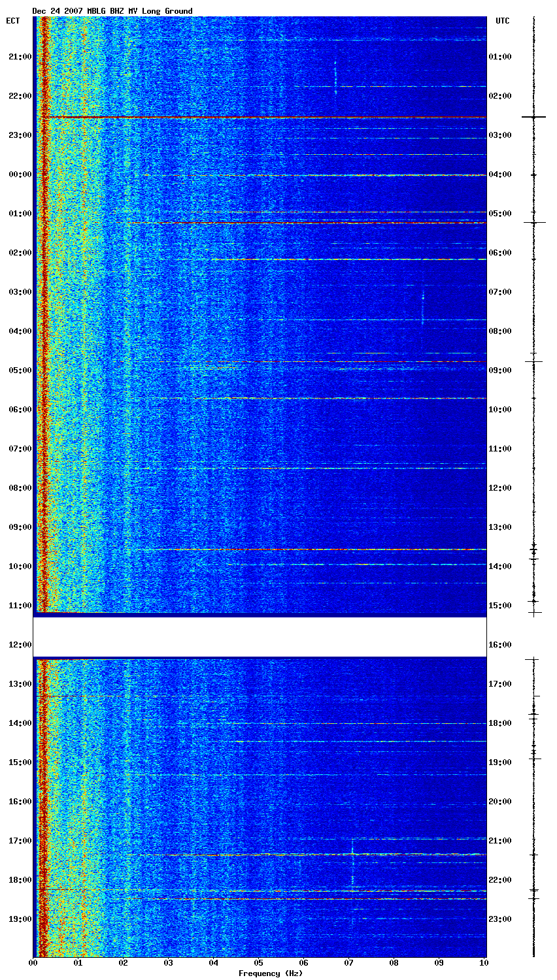This screenshot has height=980, width=557.
Task: Select the 05:00 label on ECT axis
Action: pyautogui.click(x=20, y=370)
